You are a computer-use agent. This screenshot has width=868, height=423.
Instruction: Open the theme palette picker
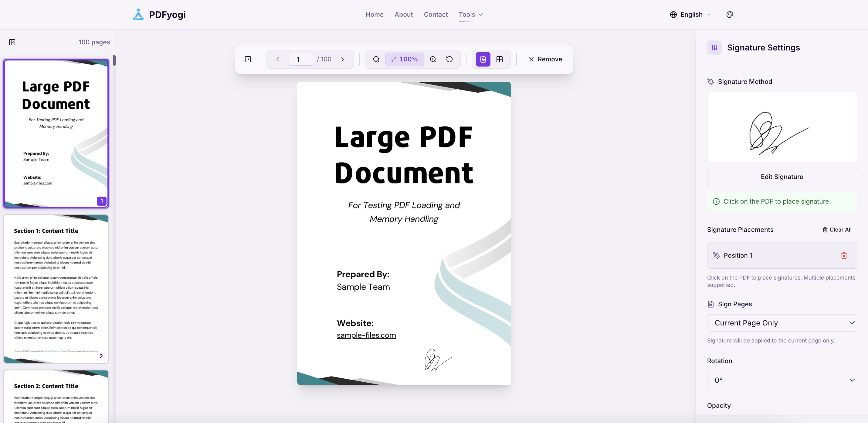coord(730,14)
